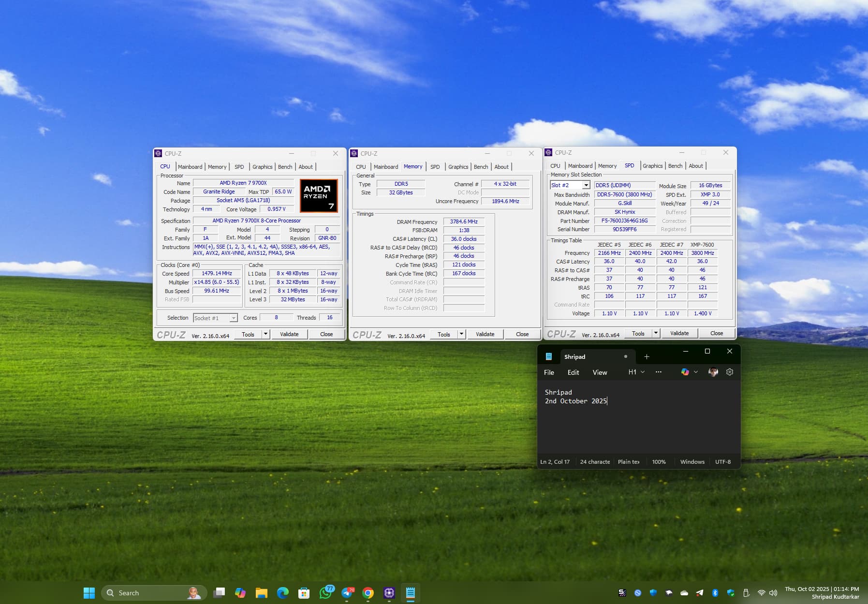Open Microsoft Edge from the taskbar

click(283, 593)
